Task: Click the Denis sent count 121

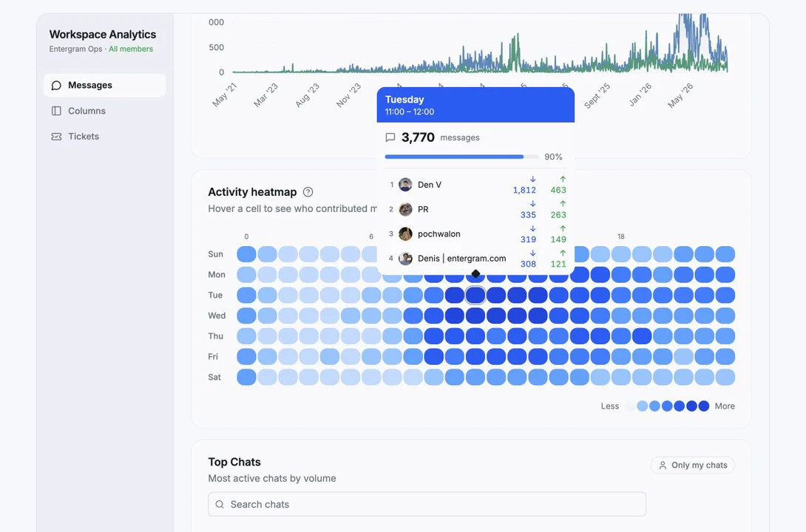Action: (x=558, y=264)
